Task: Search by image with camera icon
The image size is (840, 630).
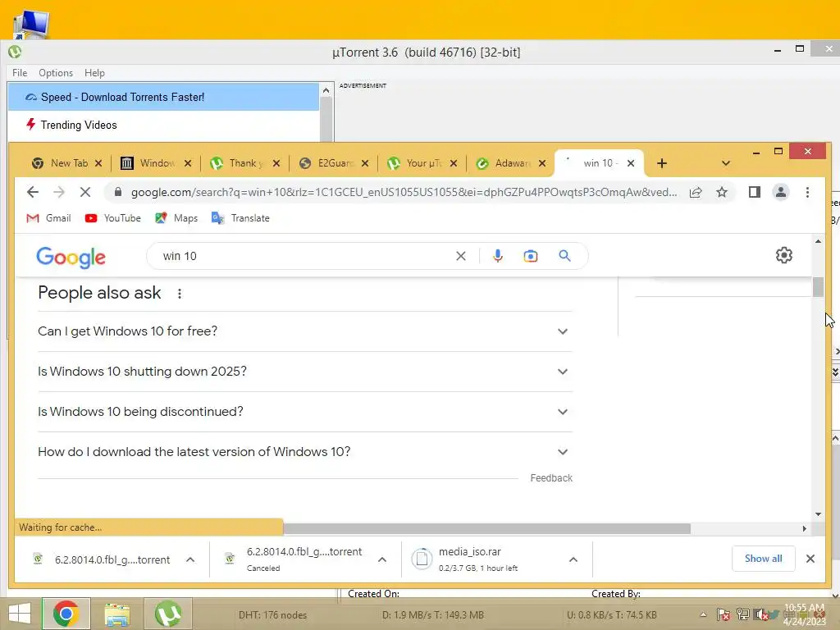Action: click(x=531, y=256)
